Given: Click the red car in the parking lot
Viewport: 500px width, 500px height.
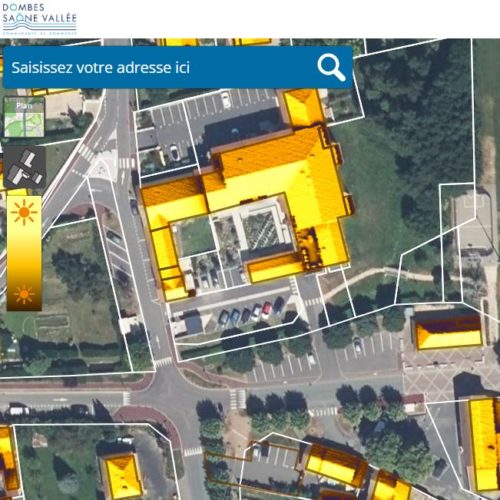Looking at the screenshot, I should [x=267, y=310].
